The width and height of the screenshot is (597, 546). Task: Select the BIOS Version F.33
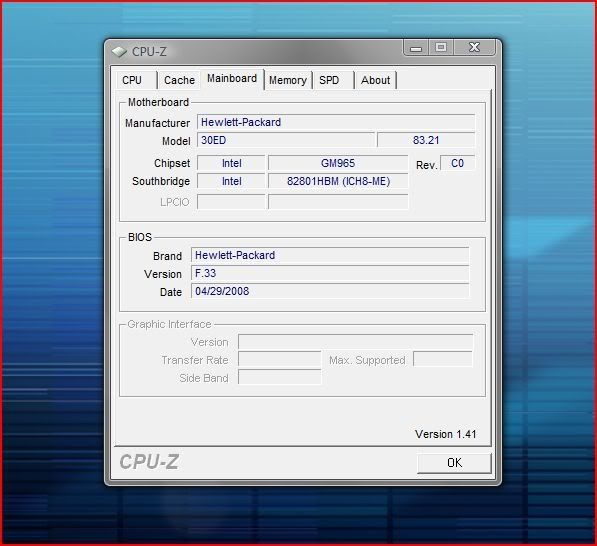tap(330, 273)
